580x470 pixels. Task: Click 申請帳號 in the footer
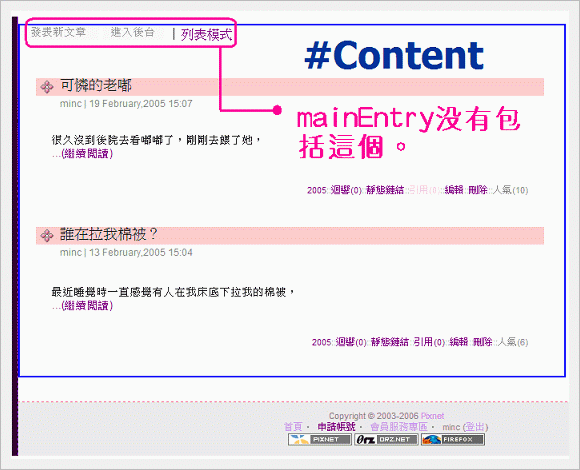pos(336,427)
